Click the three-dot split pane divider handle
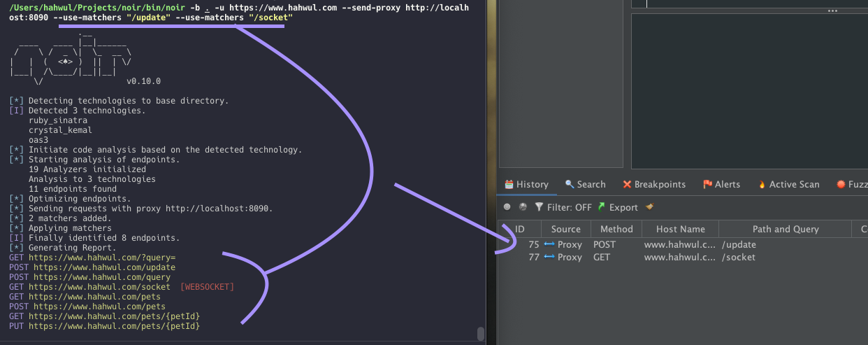Viewport: 868px width, 345px height. coord(832,11)
